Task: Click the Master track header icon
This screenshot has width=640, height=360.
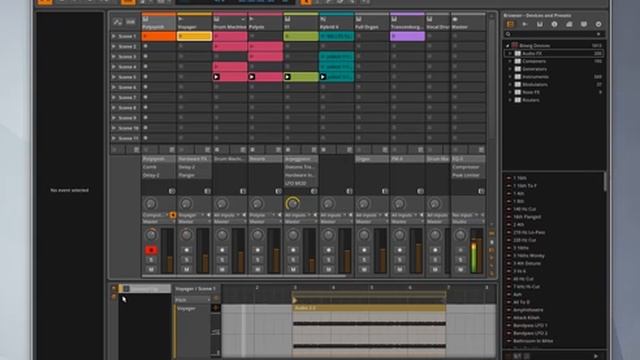Action: pos(455,19)
